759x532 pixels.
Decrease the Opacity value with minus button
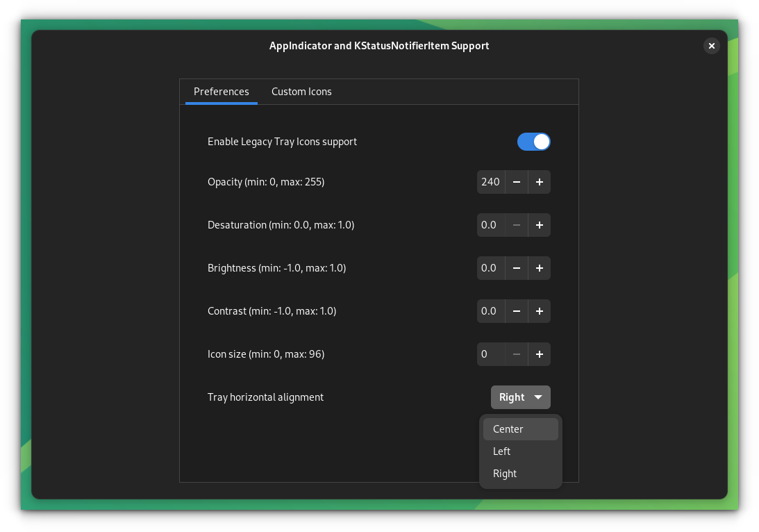coord(517,182)
